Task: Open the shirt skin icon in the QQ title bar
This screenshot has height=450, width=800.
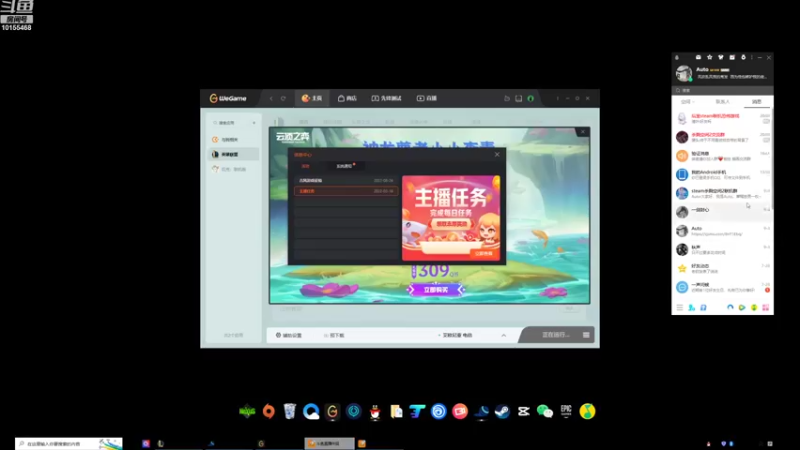Action: (721, 58)
